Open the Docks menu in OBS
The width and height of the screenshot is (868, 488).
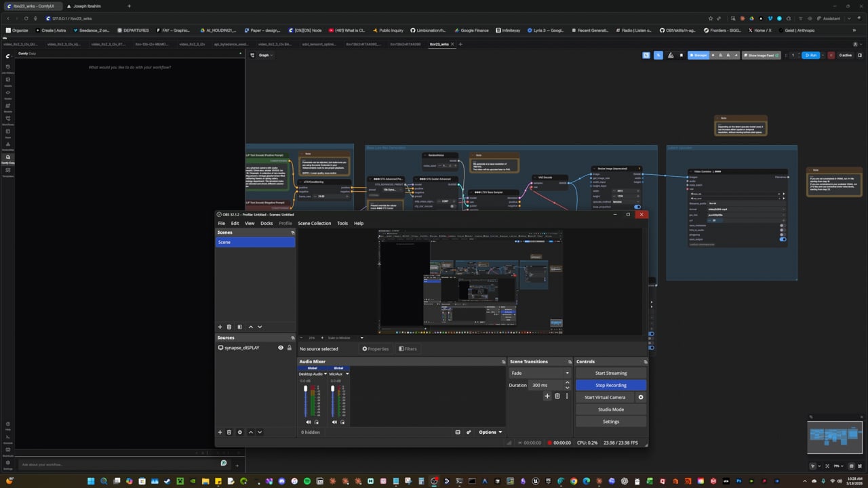point(267,223)
